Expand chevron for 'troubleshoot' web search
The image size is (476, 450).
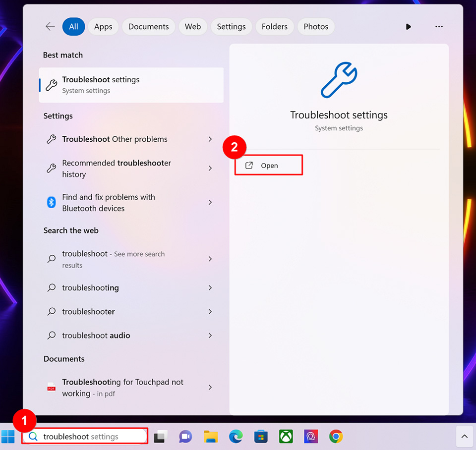(210, 259)
